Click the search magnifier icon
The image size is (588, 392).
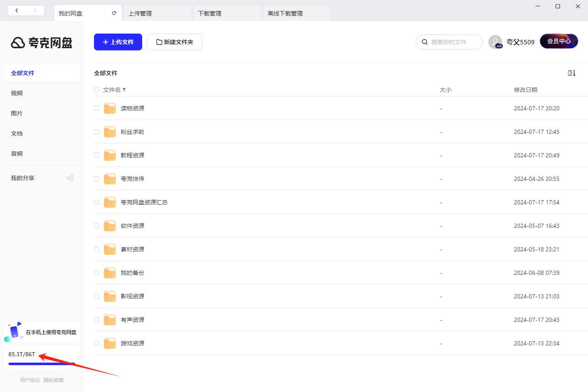pos(424,42)
